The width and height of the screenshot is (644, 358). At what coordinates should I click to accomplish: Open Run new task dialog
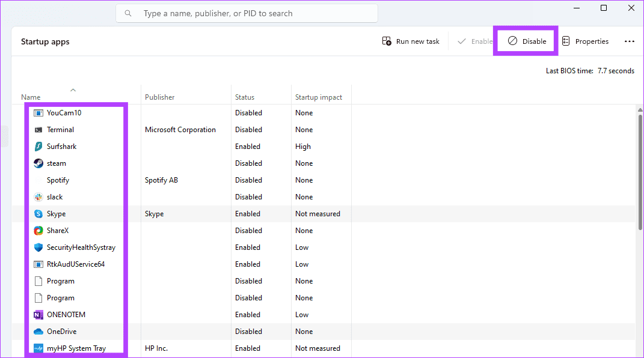tap(411, 41)
